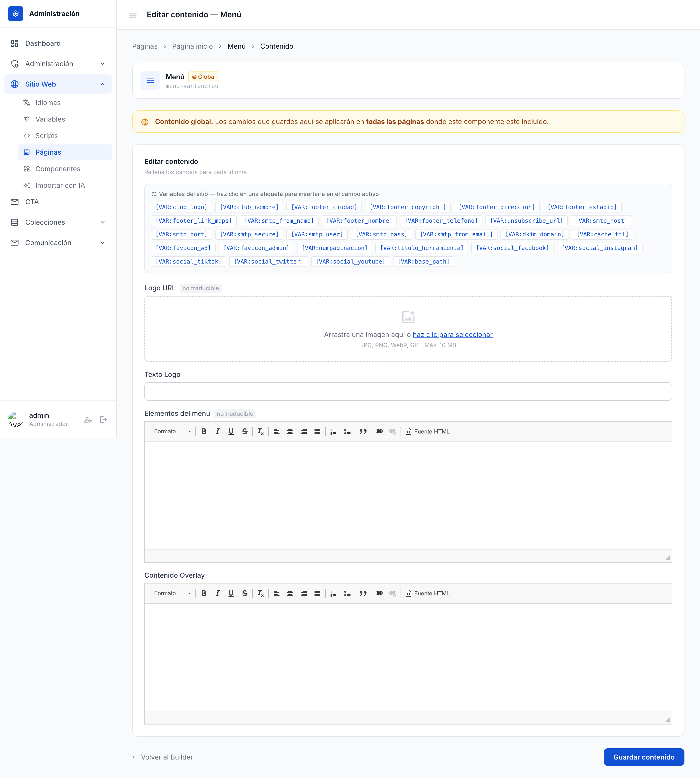Expand the Administración sidebar section
700x778 pixels.
(58, 63)
